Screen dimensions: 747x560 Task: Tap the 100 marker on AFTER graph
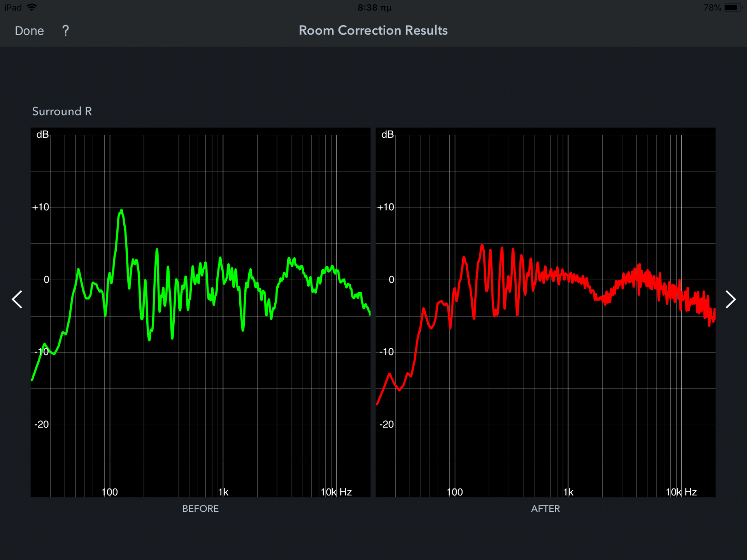tap(454, 492)
